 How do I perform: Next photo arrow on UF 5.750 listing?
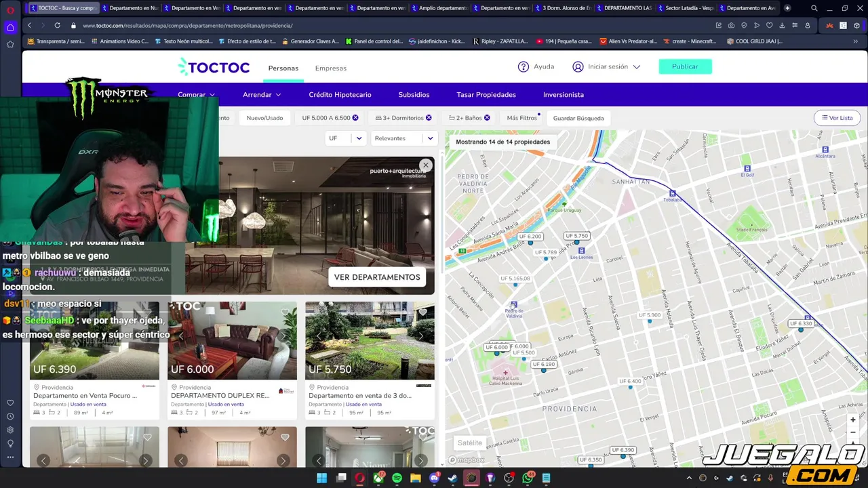pyautogui.click(x=421, y=335)
